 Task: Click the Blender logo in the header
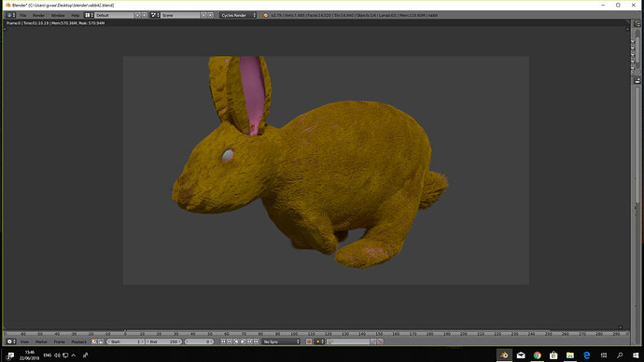pos(266,15)
